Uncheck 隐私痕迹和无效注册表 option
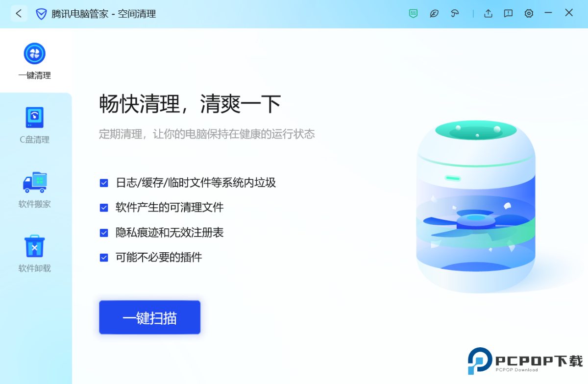This screenshot has height=384, width=588. [x=104, y=233]
